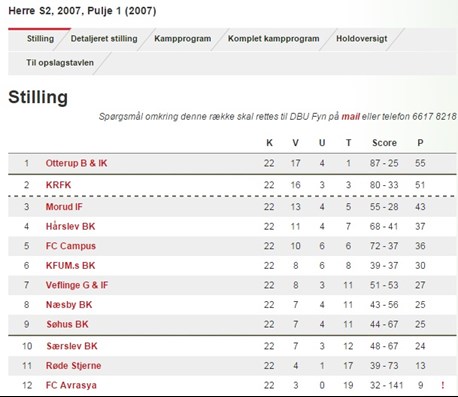The width and height of the screenshot is (458, 397).
Task: Click the red exclamation mark beside FC Avrasya
Action: 443,385
